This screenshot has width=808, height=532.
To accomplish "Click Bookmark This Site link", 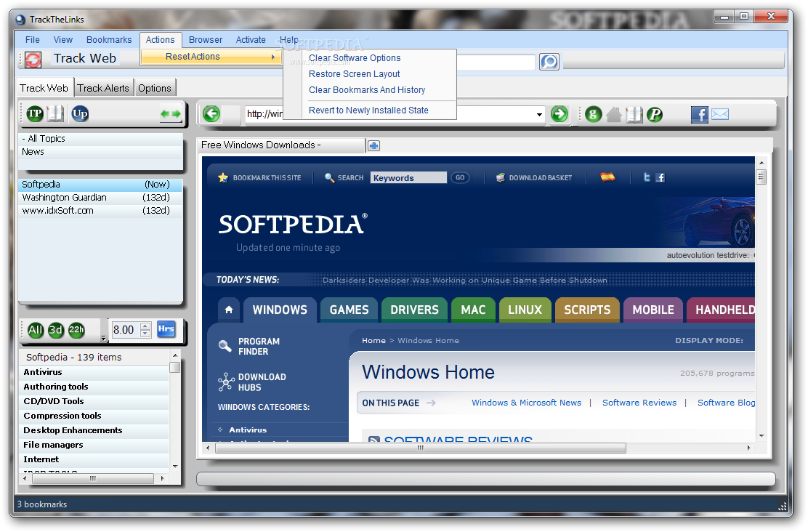I will (x=267, y=178).
